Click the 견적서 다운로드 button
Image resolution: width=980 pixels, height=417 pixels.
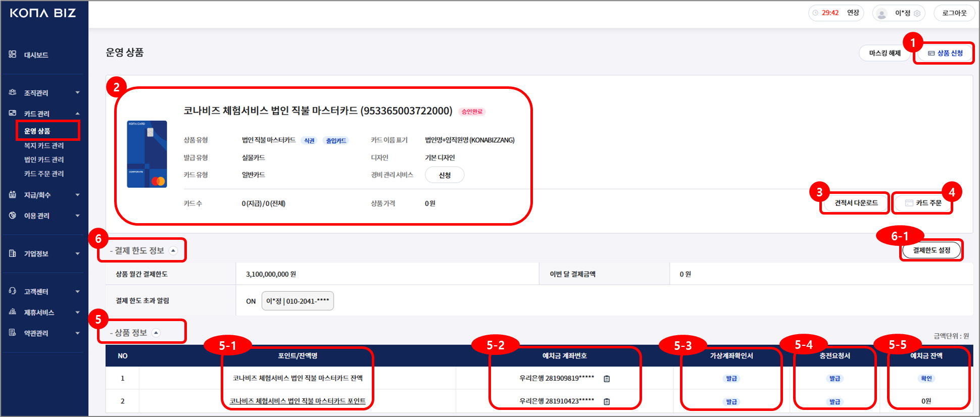pos(856,203)
